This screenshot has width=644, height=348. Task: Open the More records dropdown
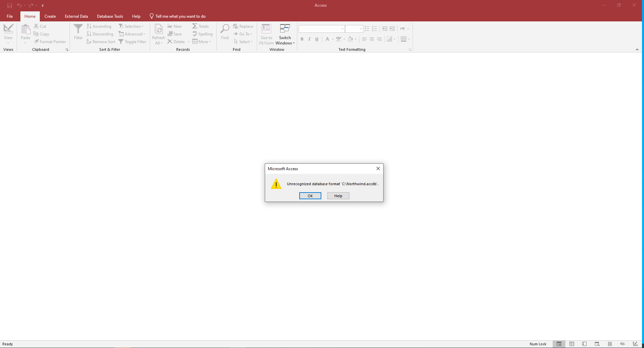tap(202, 41)
